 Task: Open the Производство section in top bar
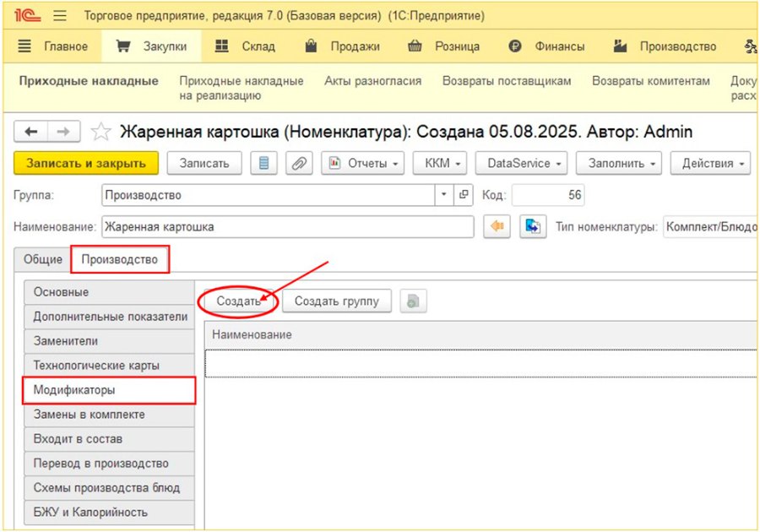[665, 46]
